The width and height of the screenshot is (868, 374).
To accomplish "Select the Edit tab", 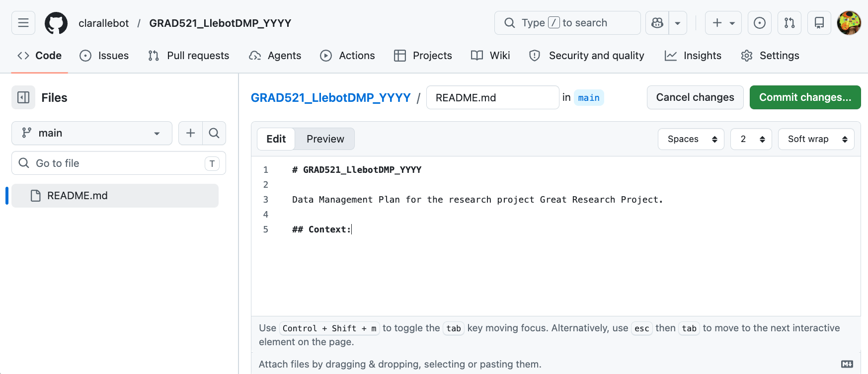I will (276, 139).
